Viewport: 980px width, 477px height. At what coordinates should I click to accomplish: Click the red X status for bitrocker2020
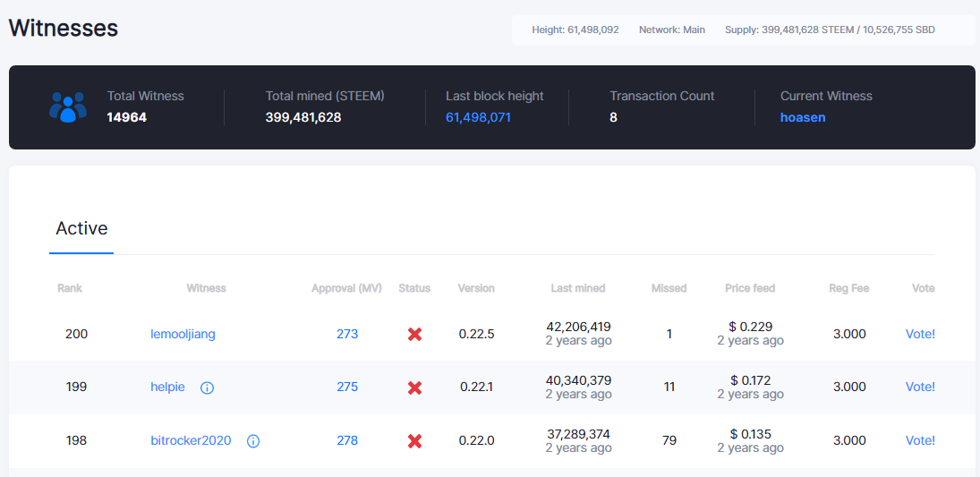(x=414, y=441)
